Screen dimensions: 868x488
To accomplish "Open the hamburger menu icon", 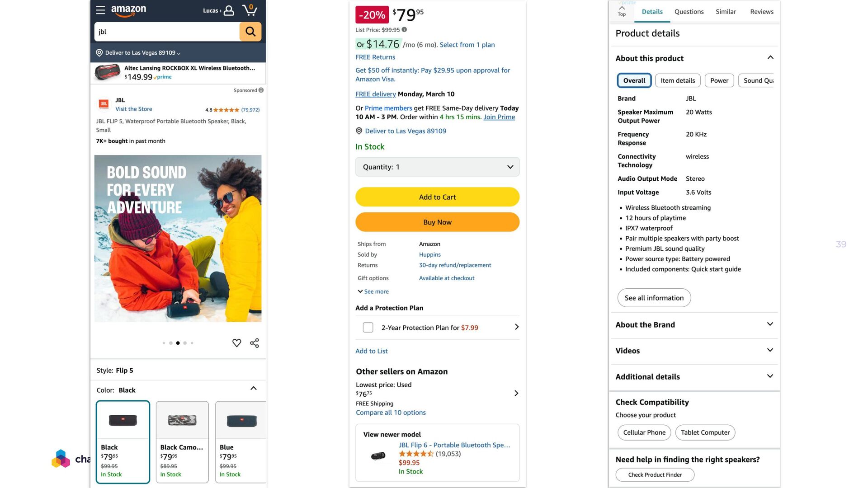I will tap(100, 10).
